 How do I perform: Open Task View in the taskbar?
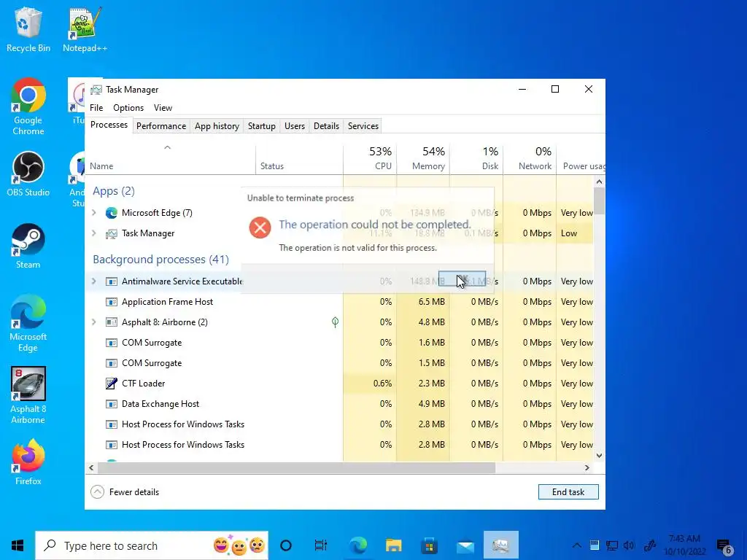[x=321, y=545]
